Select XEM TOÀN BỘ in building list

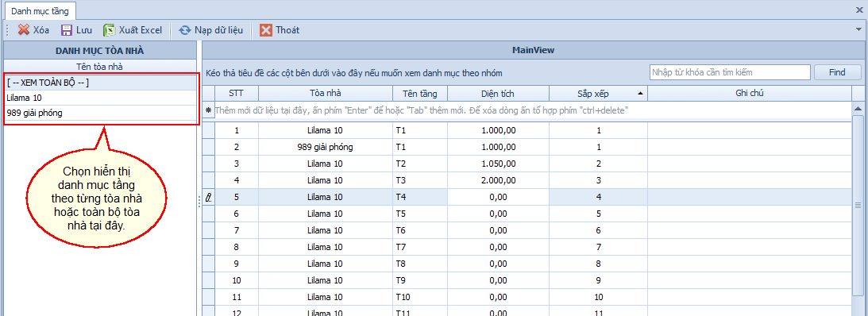tap(100, 83)
